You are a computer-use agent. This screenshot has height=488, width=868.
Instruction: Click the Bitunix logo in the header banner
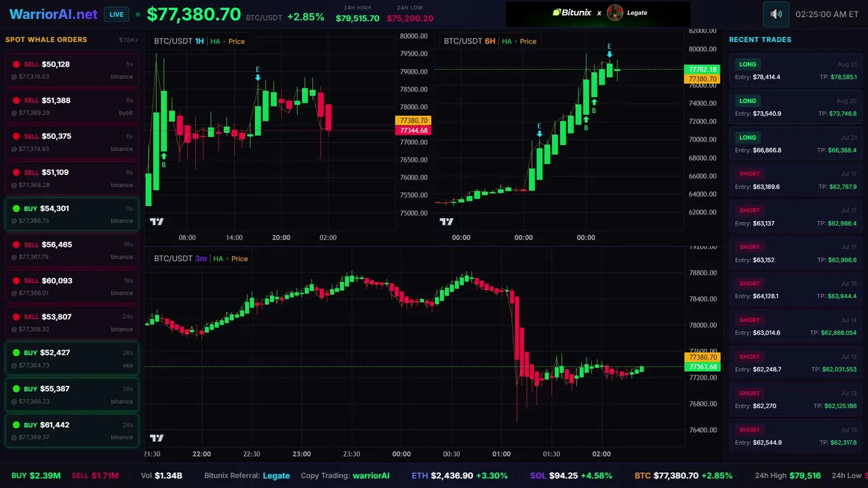click(572, 13)
